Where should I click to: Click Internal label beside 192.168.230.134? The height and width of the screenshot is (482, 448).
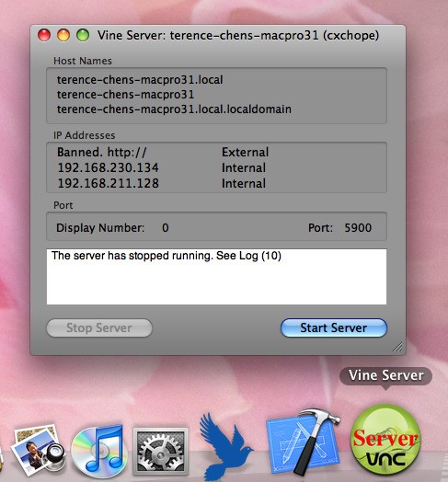tap(244, 167)
